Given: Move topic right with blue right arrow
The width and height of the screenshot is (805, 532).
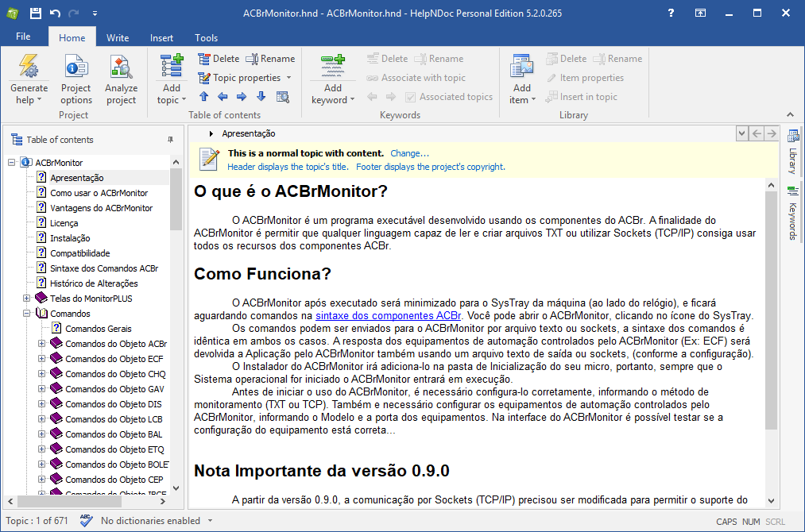Looking at the screenshot, I should coord(242,96).
